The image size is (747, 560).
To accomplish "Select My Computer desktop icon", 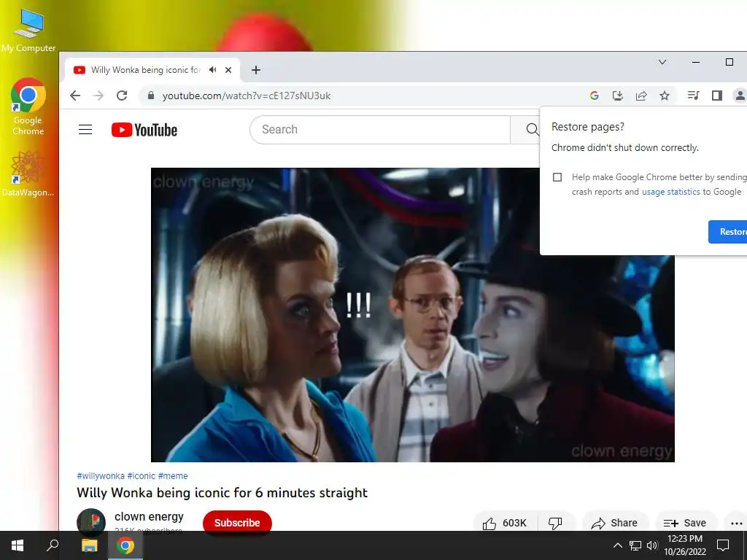I will pos(28,29).
